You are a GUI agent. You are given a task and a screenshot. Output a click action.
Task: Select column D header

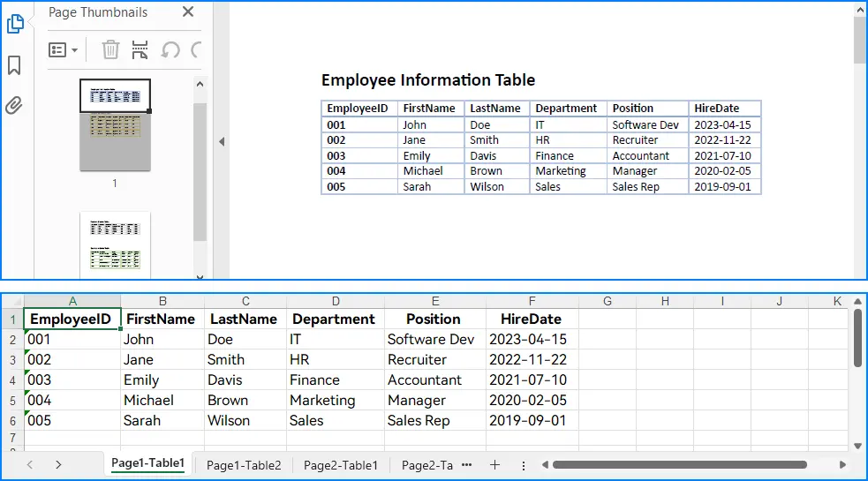[336, 301]
